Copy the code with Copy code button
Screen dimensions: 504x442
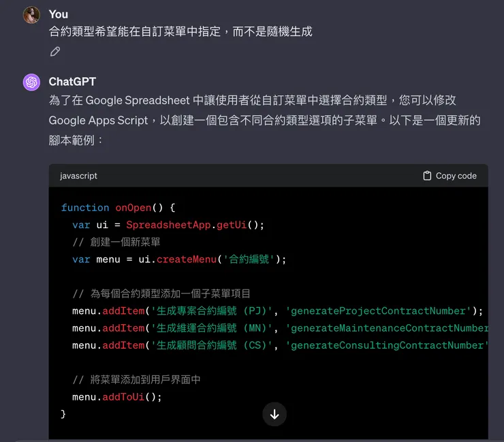[x=450, y=176]
